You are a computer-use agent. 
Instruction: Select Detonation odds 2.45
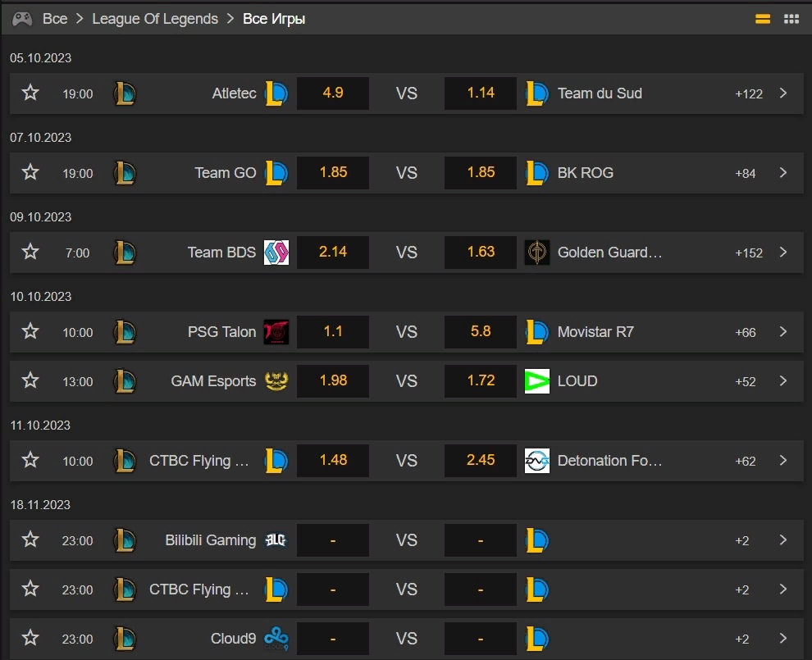click(x=481, y=461)
